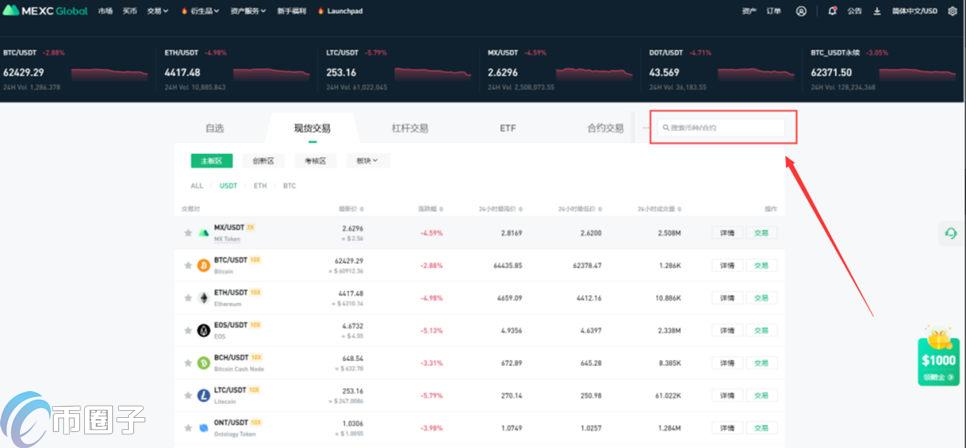Click the customer support headset icon
The height and width of the screenshot is (448, 966).
[x=951, y=234]
